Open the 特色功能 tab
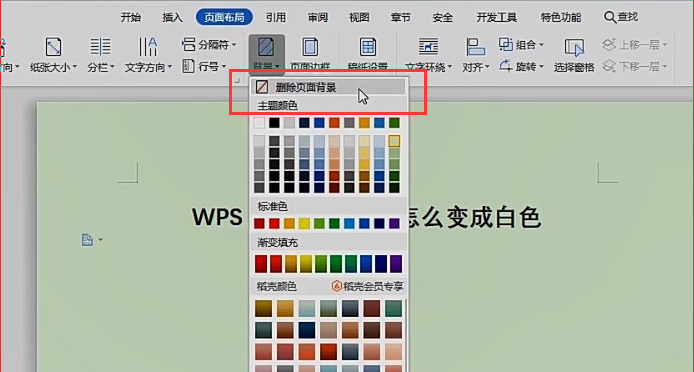This screenshot has height=372, width=694. pos(561,17)
